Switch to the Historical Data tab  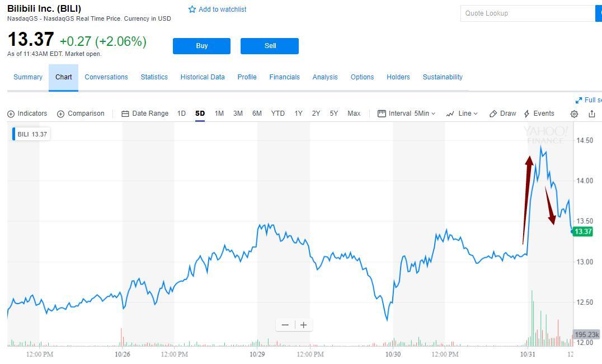pyautogui.click(x=203, y=77)
